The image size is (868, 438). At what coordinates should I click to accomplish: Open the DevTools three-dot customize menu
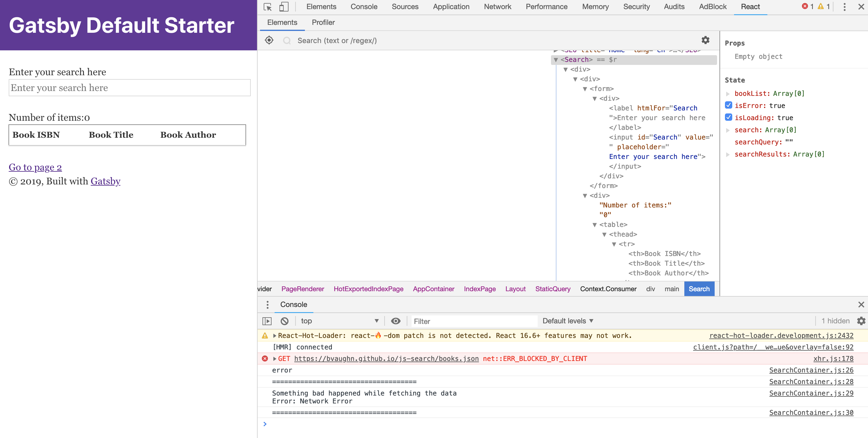(x=844, y=6)
